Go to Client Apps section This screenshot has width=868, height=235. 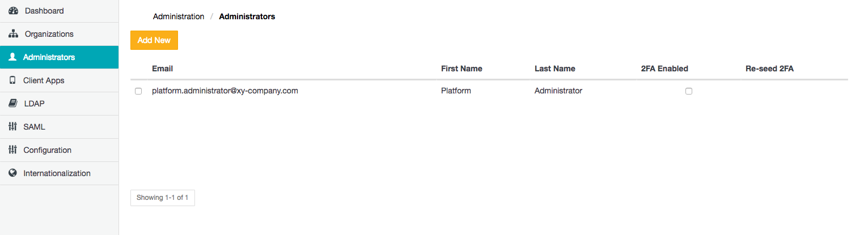(x=44, y=80)
